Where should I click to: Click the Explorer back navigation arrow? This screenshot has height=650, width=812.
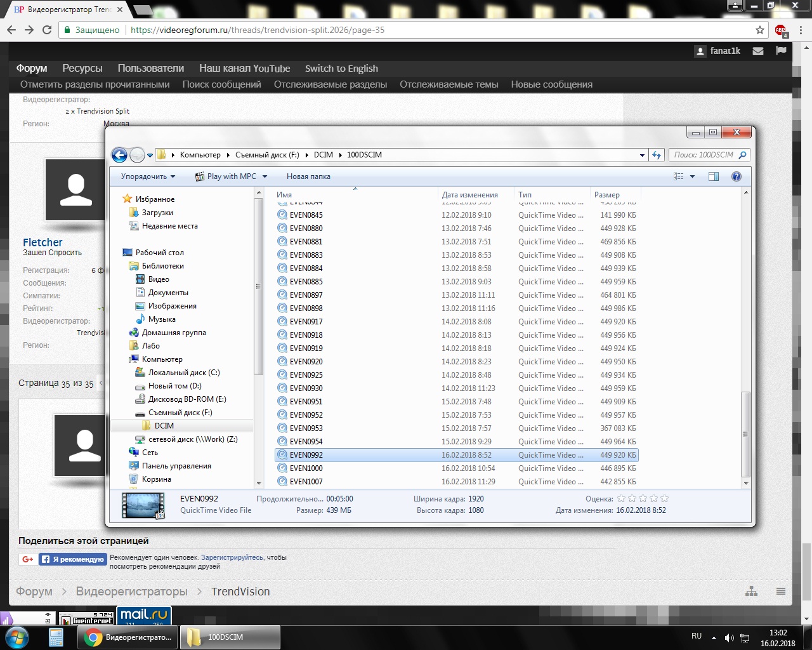pos(119,155)
